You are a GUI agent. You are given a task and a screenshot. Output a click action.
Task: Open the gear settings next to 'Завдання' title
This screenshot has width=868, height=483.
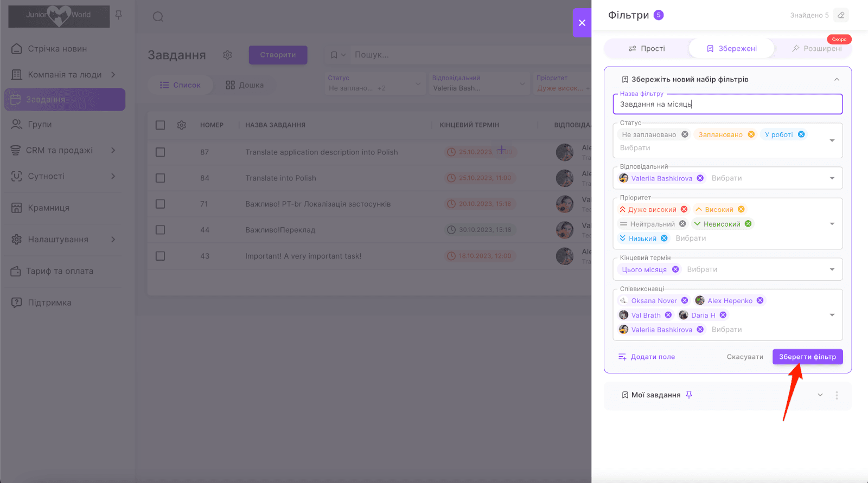[x=227, y=55]
